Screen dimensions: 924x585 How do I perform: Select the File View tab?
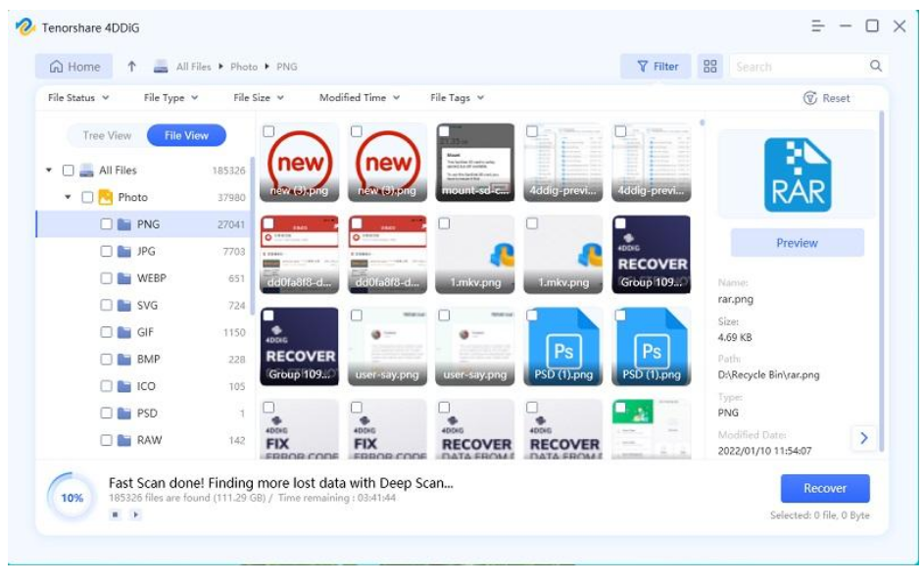click(186, 135)
